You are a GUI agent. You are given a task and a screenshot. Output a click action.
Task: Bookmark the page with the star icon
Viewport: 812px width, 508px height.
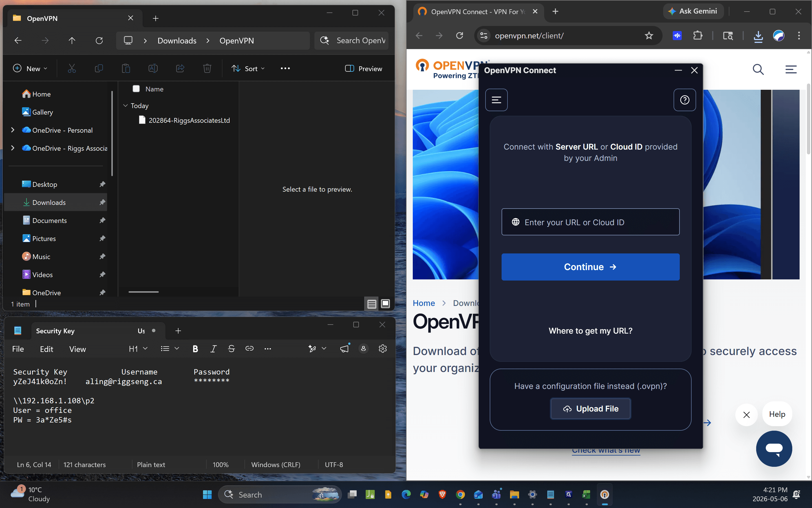coord(649,36)
